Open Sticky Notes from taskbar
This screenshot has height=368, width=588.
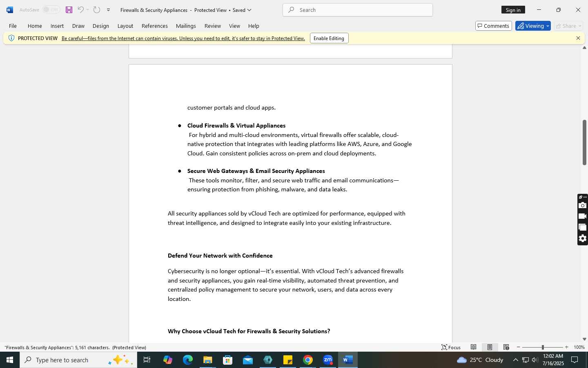(x=288, y=360)
